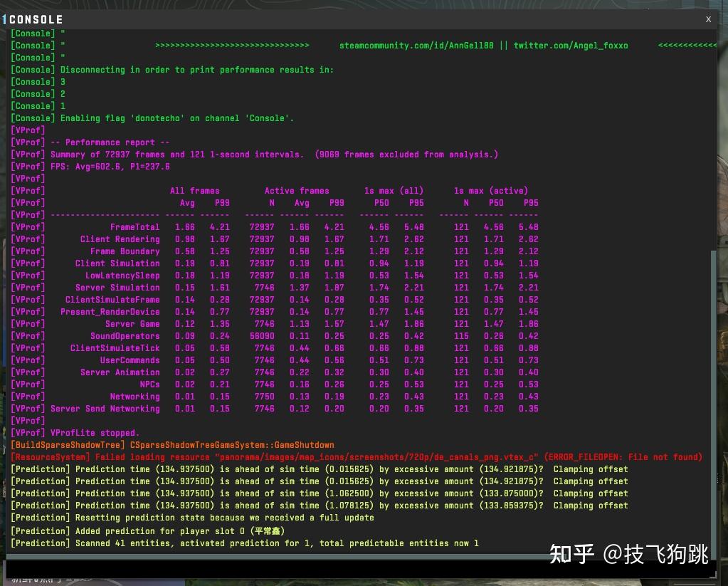The width and height of the screenshot is (728, 586).
Task: Click the 'Added prediction for player slot 0' line
Action: point(147,530)
